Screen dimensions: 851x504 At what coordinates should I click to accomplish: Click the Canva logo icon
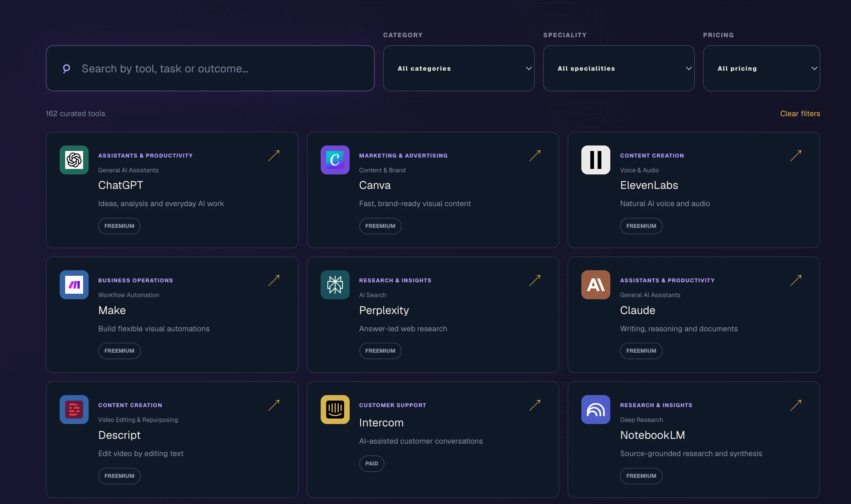335,160
